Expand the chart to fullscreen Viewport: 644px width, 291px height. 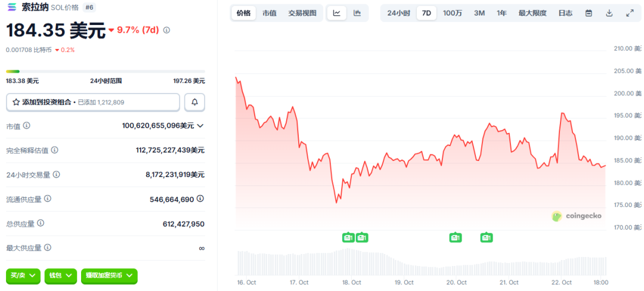(x=630, y=13)
